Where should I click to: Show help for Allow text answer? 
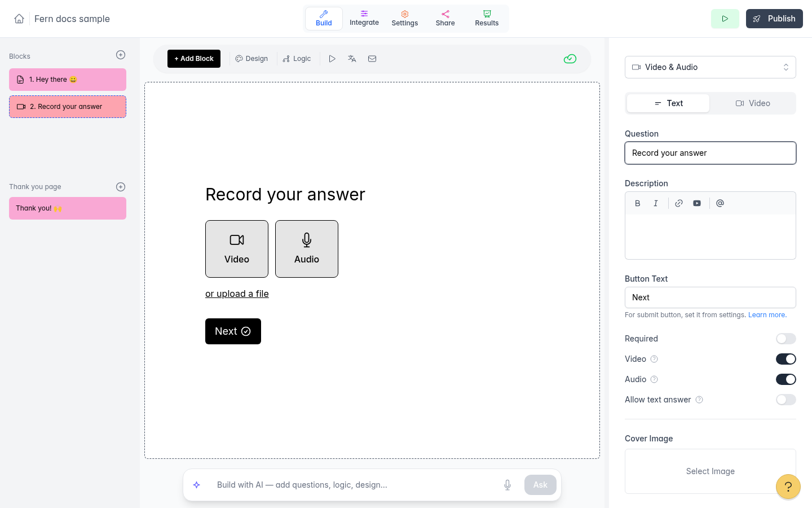[x=699, y=400]
